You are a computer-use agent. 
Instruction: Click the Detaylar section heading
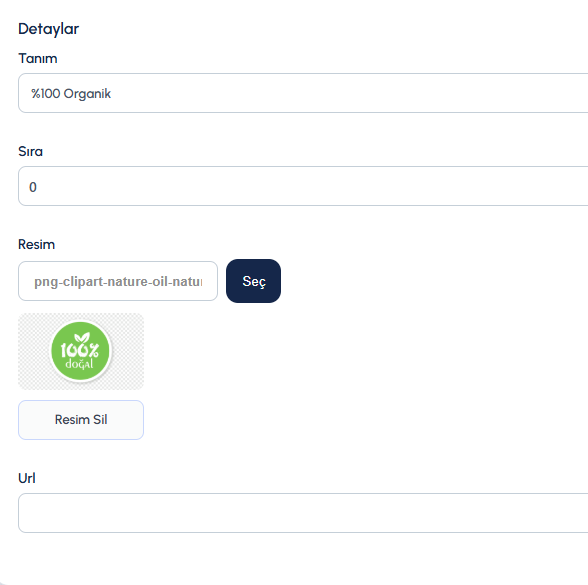pos(49,29)
